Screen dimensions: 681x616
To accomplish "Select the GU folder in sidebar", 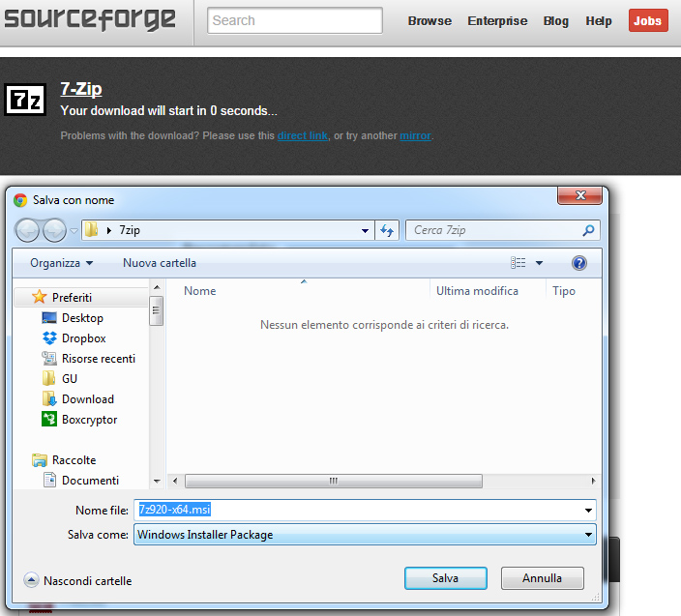I will point(70,378).
